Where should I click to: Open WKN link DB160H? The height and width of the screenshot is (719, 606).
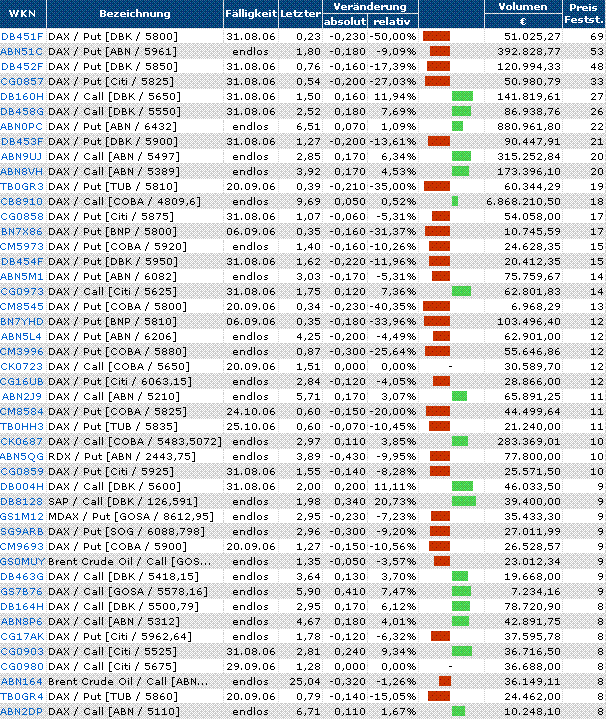(22, 96)
